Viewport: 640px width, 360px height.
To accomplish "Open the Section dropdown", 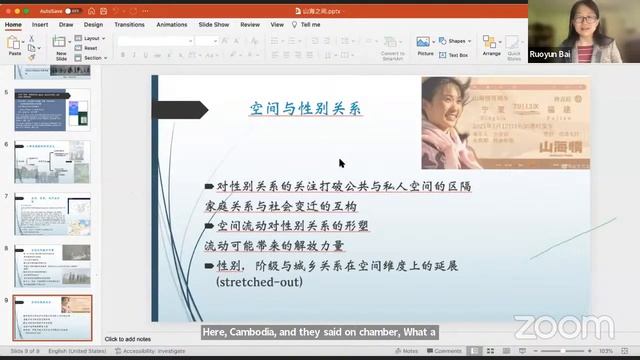I will pyautogui.click(x=91, y=58).
